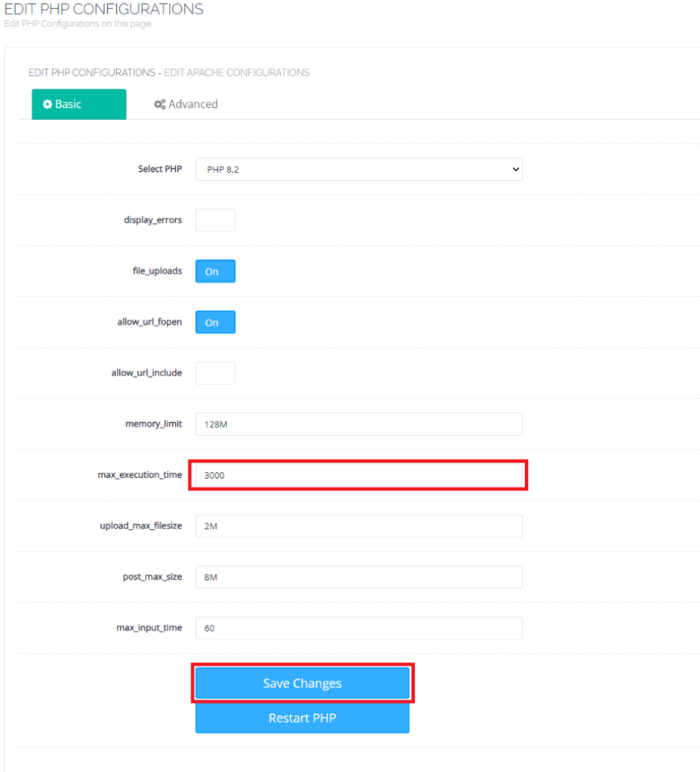Open EDIT APACHE CONFIGURATIONS

point(241,72)
